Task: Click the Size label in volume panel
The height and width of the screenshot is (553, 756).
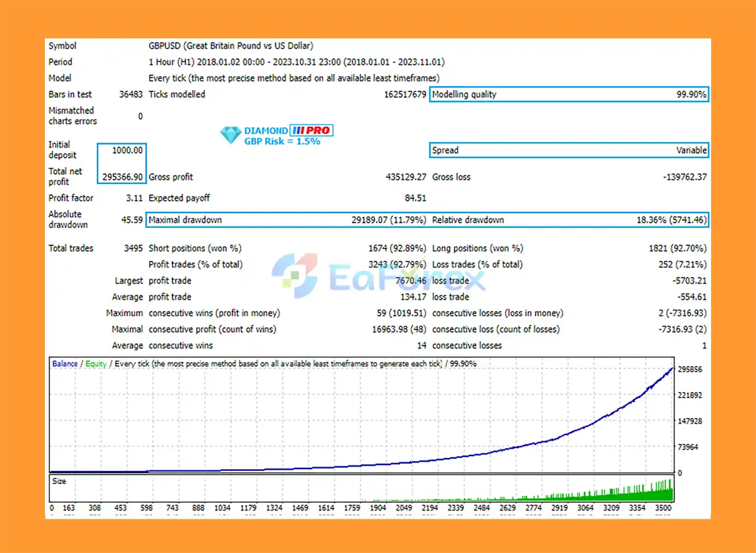Action: [59, 481]
